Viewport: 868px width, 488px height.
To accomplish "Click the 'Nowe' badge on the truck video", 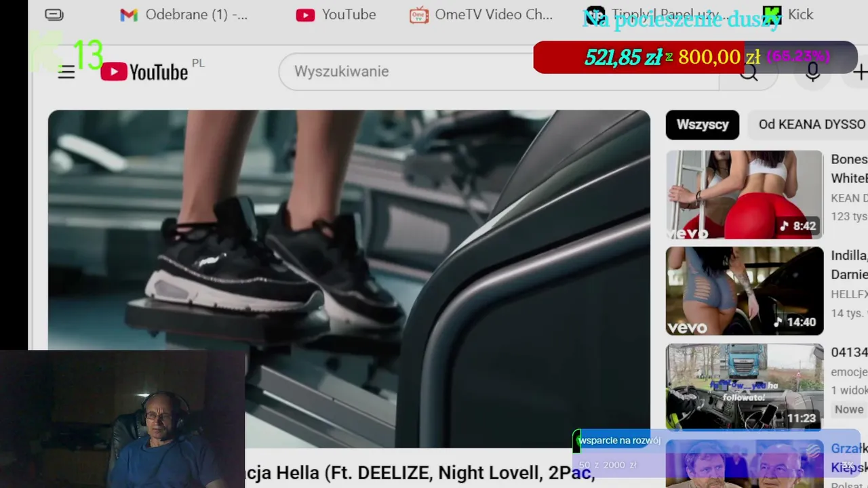I will click(x=849, y=409).
